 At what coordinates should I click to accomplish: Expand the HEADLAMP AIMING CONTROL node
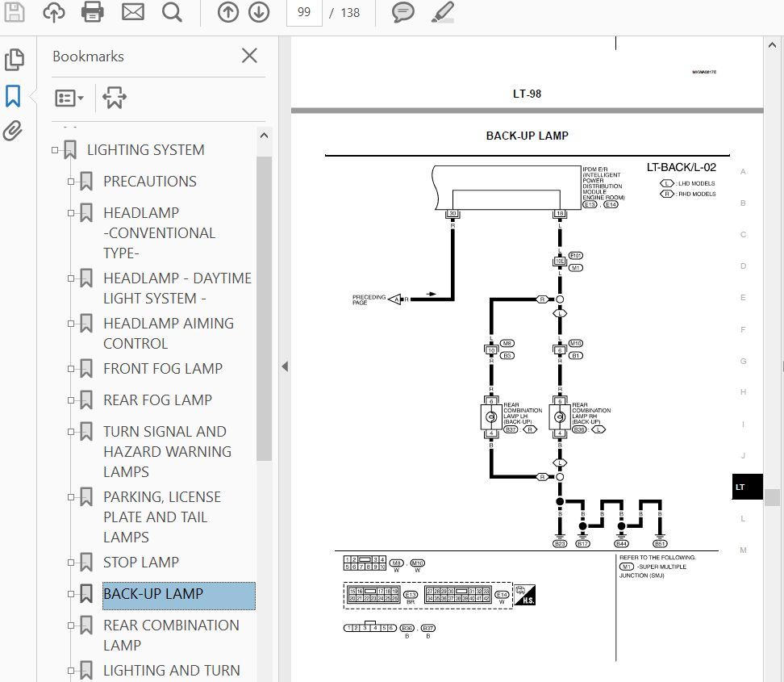click(71, 324)
